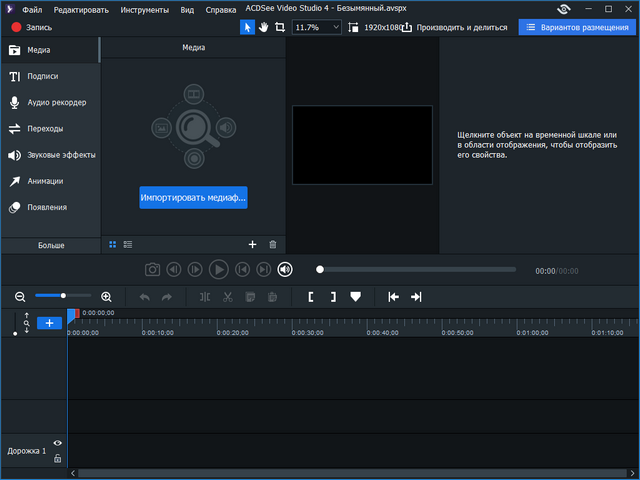Click the timeline zoom-out magnifier
This screenshot has height=480, width=640.
pos(20,297)
